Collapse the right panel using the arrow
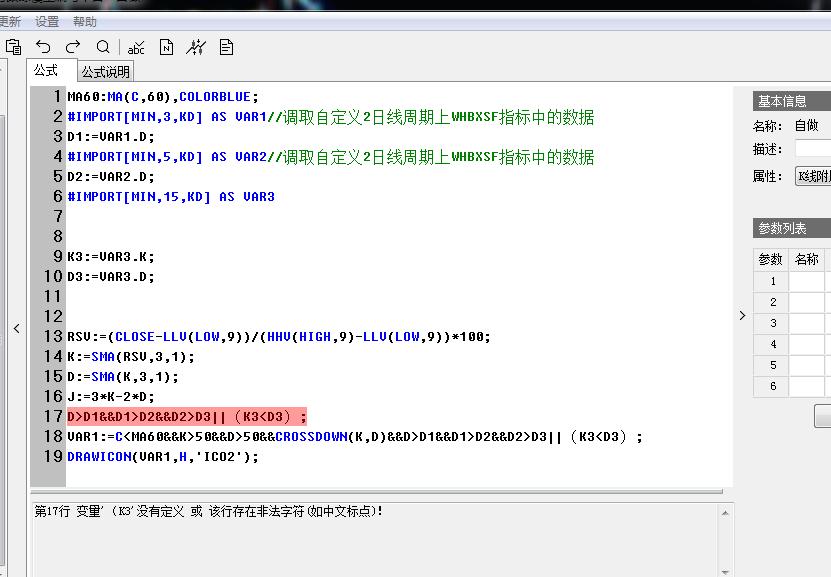The width and height of the screenshot is (831, 577). [742, 315]
